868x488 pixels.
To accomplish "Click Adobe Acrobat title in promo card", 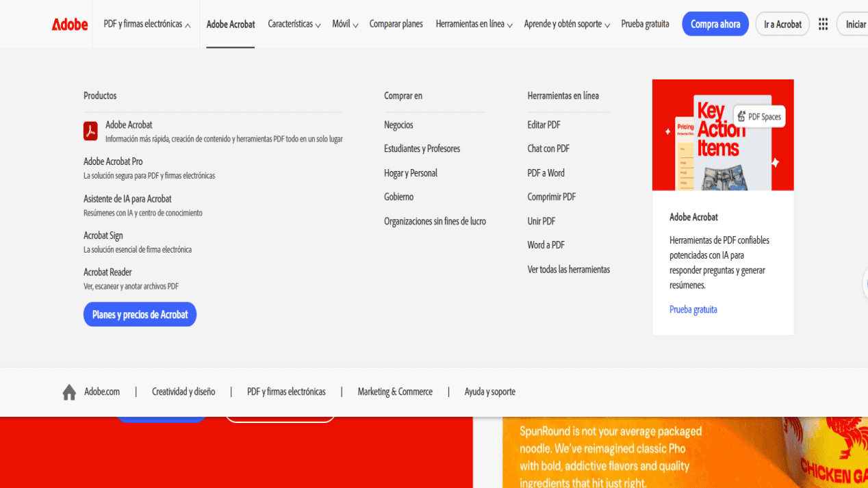I will [x=693, y=217].
